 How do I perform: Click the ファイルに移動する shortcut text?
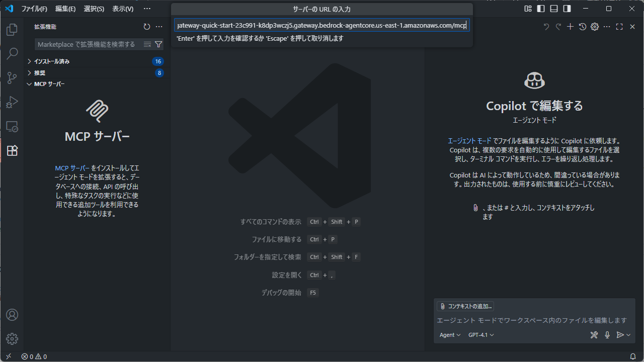pos(277,239)
